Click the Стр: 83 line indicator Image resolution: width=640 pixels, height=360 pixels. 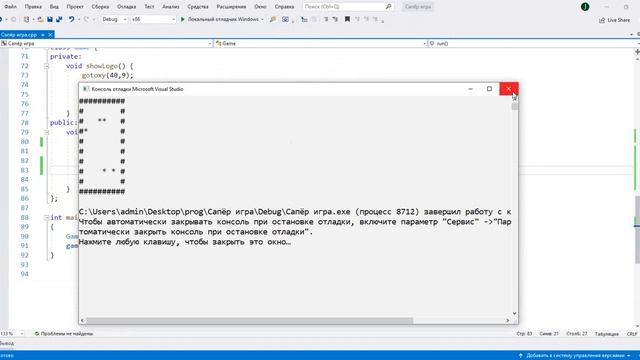point(524,333)
